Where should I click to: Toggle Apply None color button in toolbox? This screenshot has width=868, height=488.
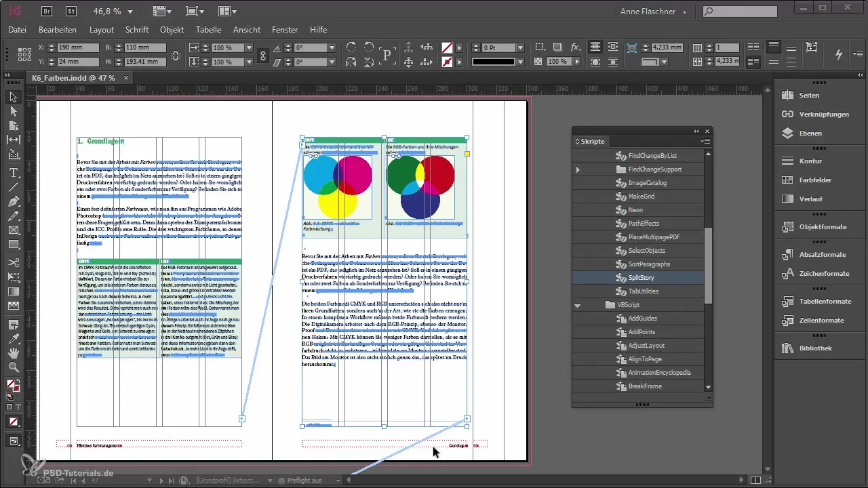click(14, 422)
